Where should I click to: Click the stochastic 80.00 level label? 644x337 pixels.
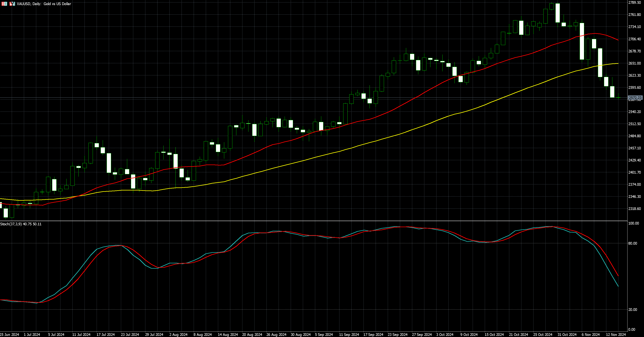tap(632, 243)
